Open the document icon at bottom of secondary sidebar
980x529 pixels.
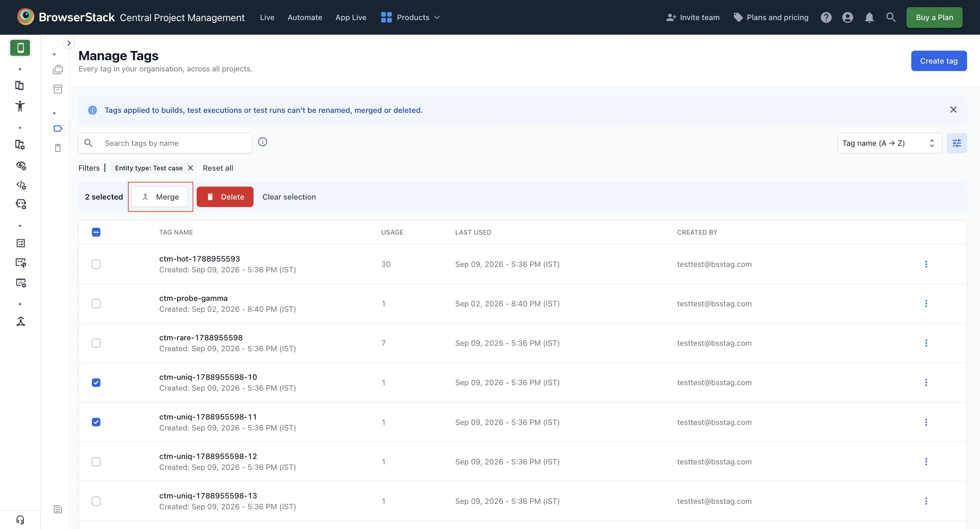coord(58,509)
